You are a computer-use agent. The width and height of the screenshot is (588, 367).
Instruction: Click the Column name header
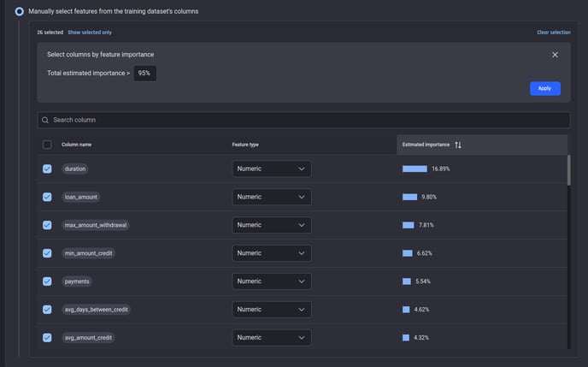(77, 145)
